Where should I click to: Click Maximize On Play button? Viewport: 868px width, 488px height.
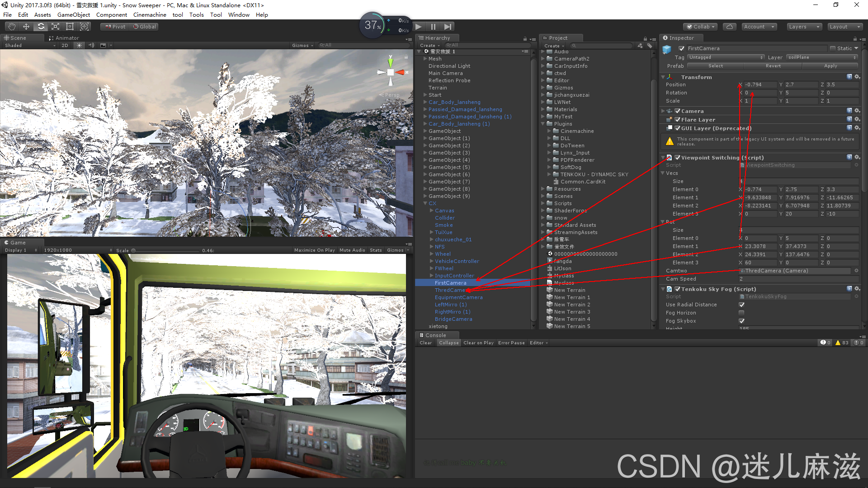(x=314, y=250)
